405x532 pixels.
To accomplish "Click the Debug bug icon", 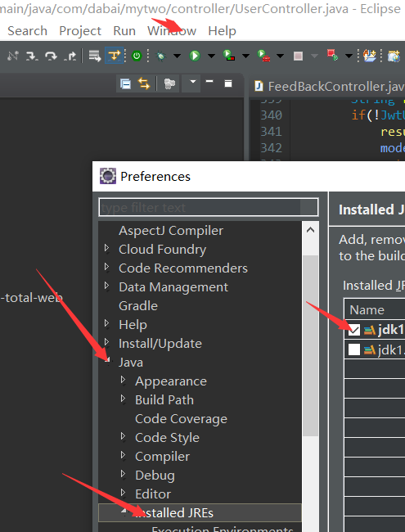I will pos(161,56).
